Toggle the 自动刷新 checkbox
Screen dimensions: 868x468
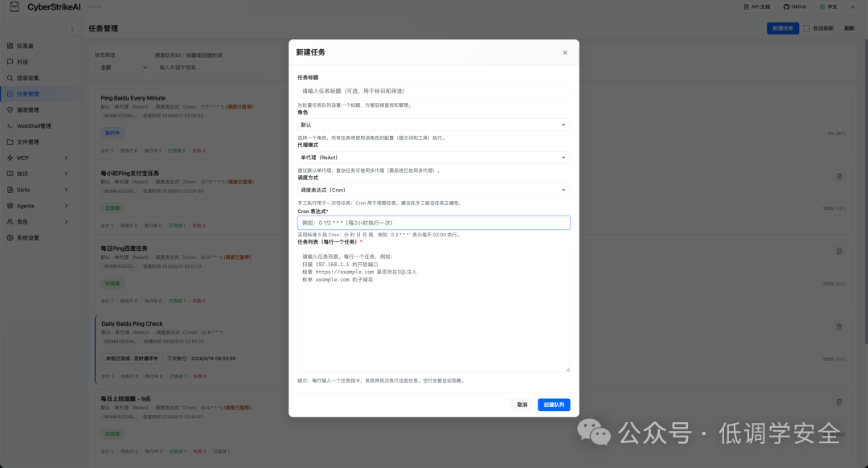[x=807, y=28]
